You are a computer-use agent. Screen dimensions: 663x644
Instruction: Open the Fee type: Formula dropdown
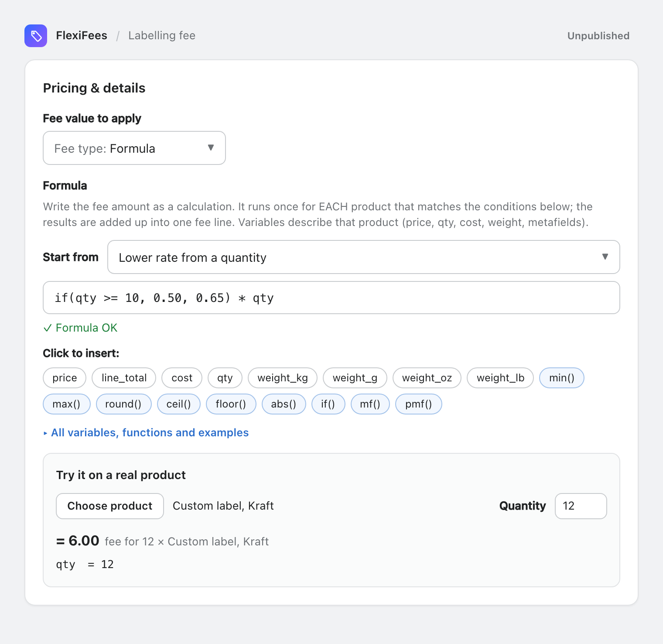coord(134,148)
